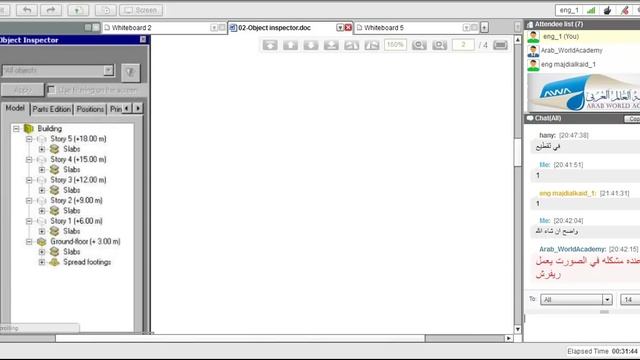Click the fit width icon in the document toolbar
Screen dimensions: 640x360
(500, 45)
